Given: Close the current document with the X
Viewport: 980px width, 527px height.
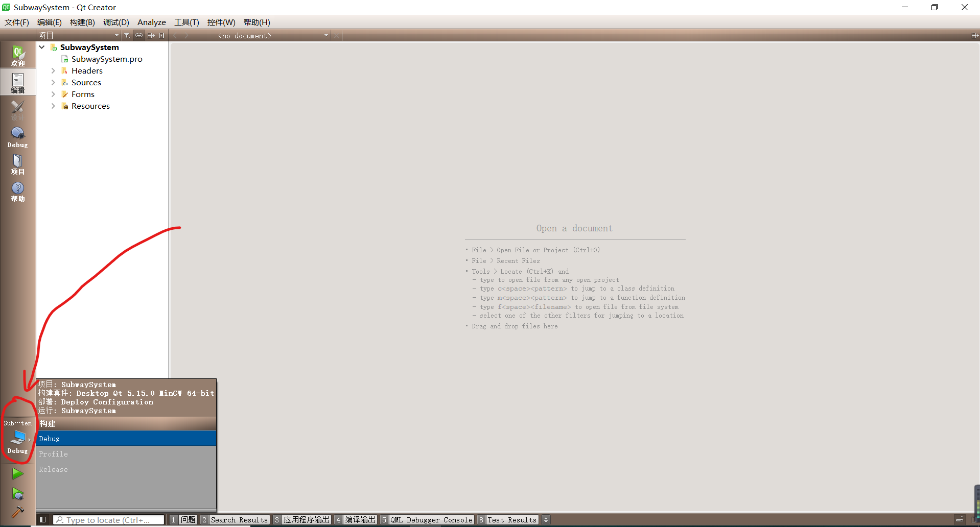Looking at the screenshot, I should click(x=336, y=36).
